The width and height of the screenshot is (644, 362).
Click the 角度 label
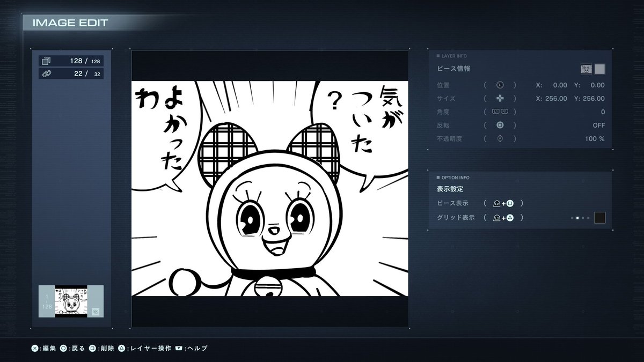tap(443, 112)
